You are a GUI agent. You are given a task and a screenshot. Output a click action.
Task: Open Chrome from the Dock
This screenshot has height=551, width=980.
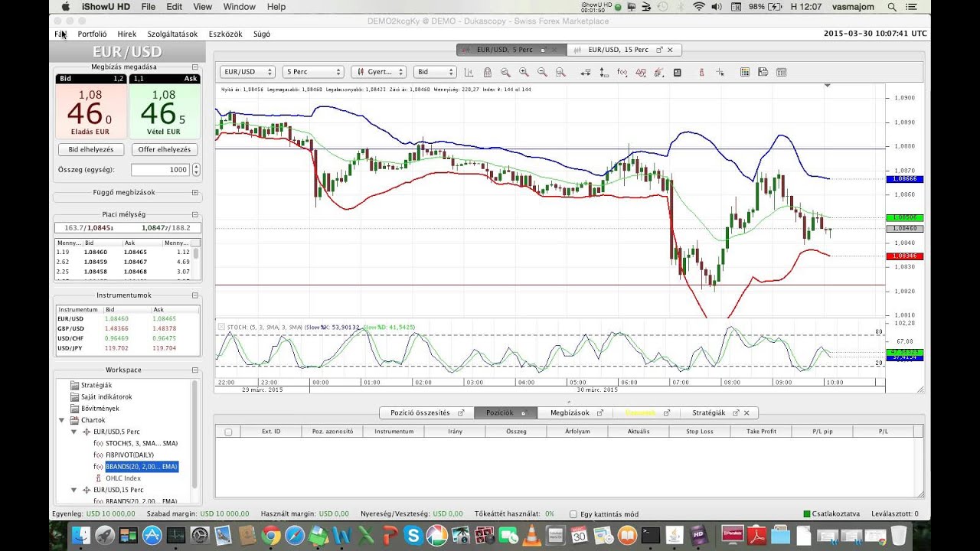pyautogui.click(x=270, y=535)
